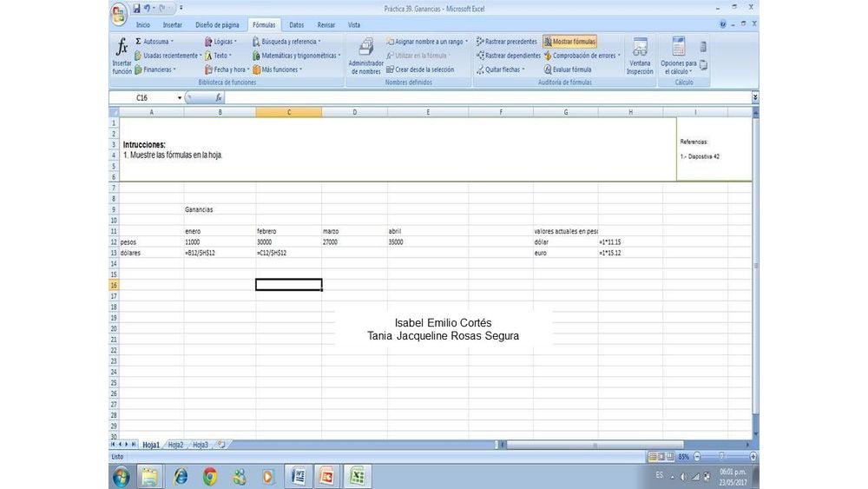Viewport: 868px width, 489px height.
Task: Click Rastrear dependientes
Action: pyautogui.click(x=508, y=56)
